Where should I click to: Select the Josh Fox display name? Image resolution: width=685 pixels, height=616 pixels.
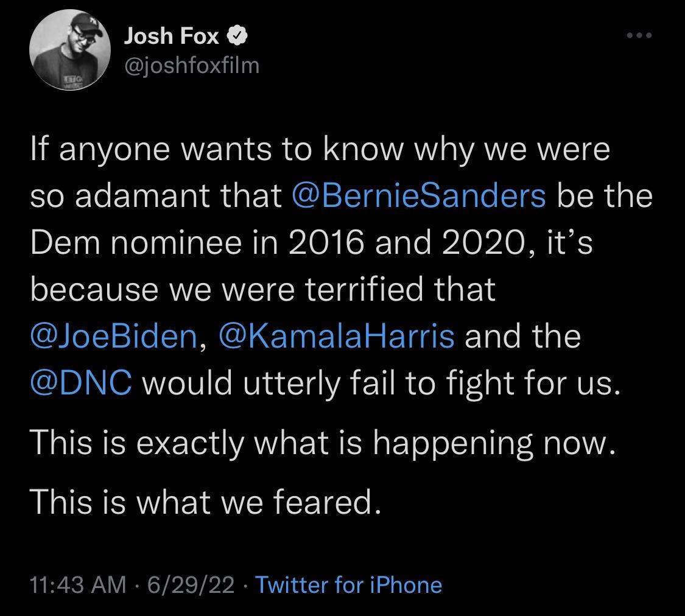tap(172, 36)
